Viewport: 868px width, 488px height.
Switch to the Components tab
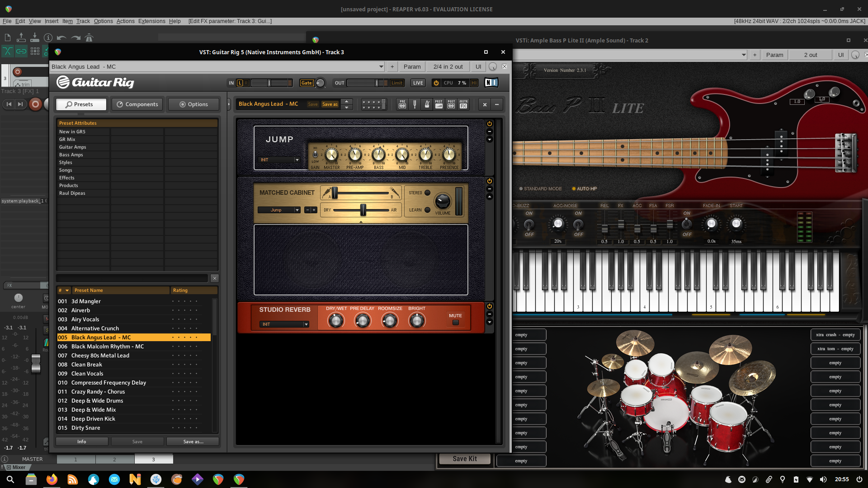(x=137, y=104)
